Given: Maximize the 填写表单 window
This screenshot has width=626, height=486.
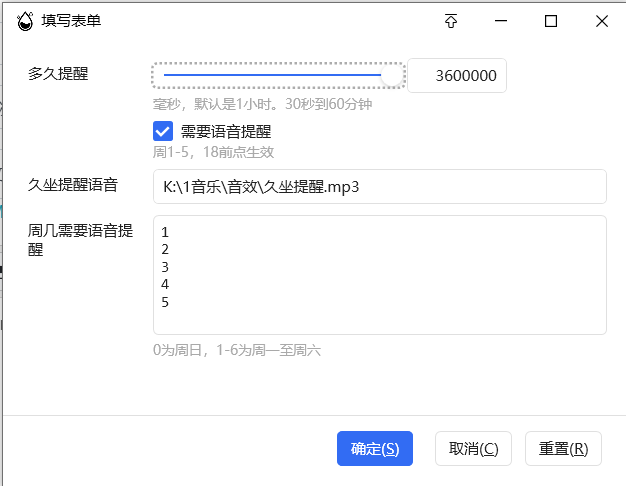Looking at the screenshot, I should point(551,21).
